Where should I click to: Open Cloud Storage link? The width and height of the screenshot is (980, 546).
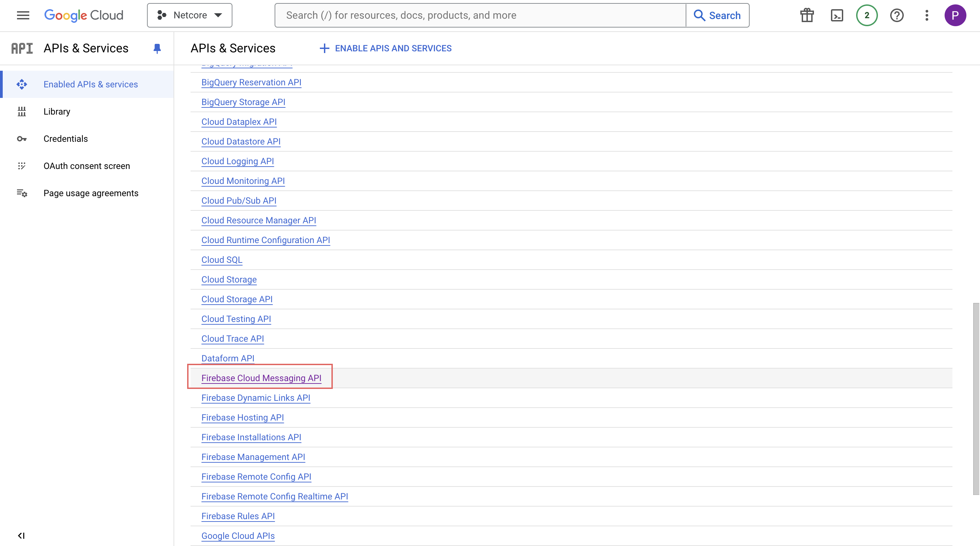pyautogui.click(x=229, y=280)
